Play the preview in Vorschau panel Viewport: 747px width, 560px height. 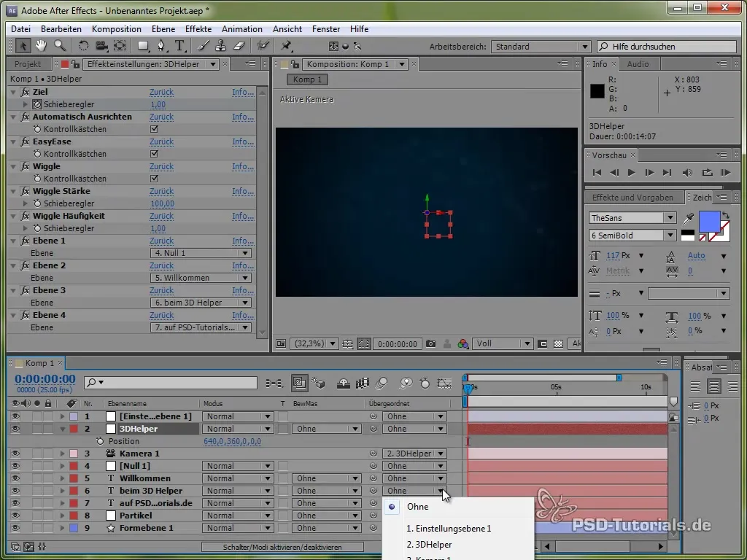tap(631, 173)
